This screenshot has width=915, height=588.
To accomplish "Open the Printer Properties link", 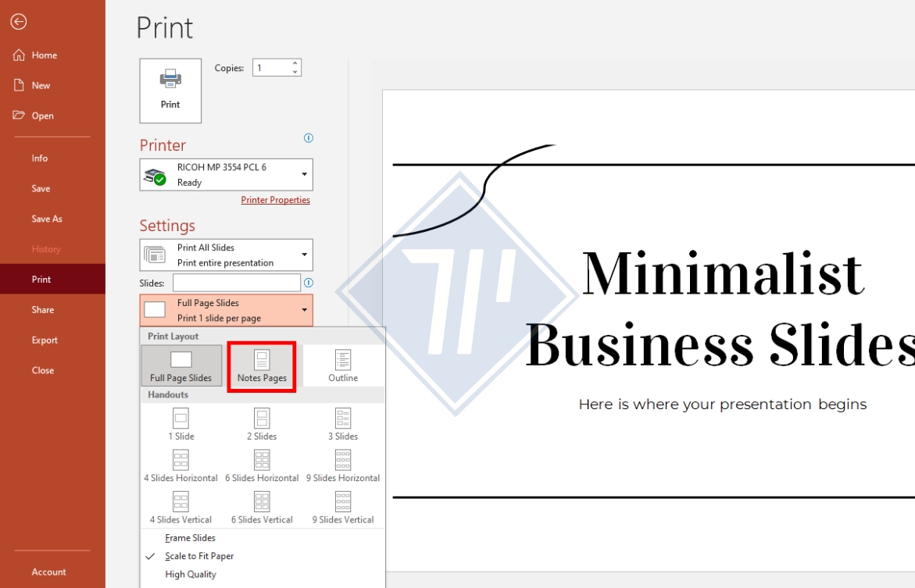I will click(275, 200).
